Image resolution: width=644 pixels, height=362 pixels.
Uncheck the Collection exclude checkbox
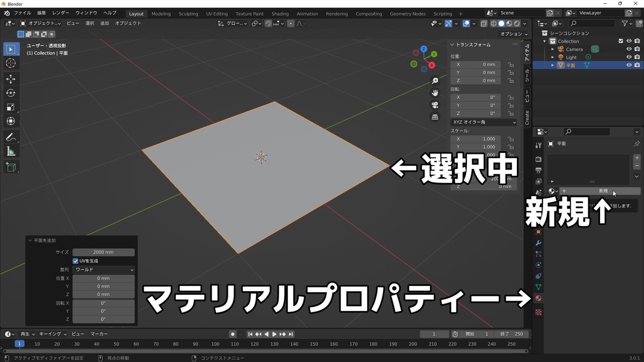[621, 41]
